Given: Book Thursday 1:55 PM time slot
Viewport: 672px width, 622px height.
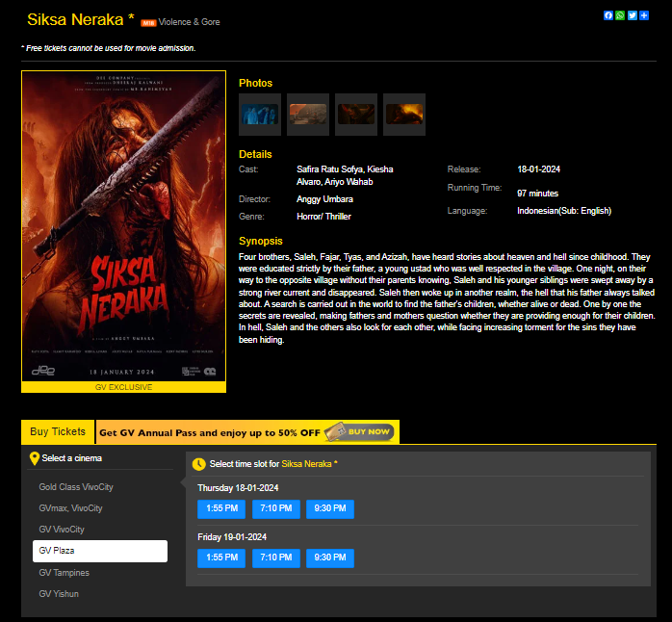Looking at the screenshot, I should 221,509.
